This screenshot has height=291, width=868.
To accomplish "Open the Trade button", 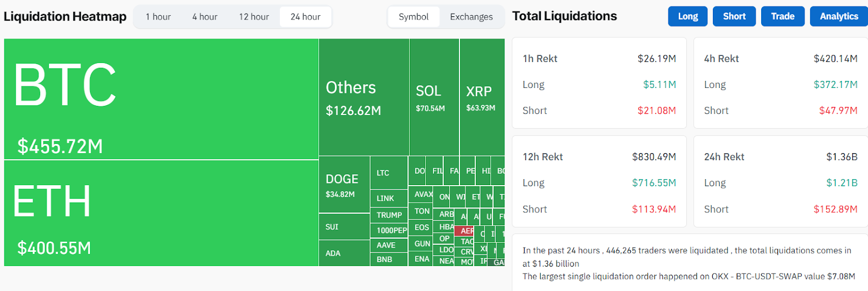I will click(782, 16).
